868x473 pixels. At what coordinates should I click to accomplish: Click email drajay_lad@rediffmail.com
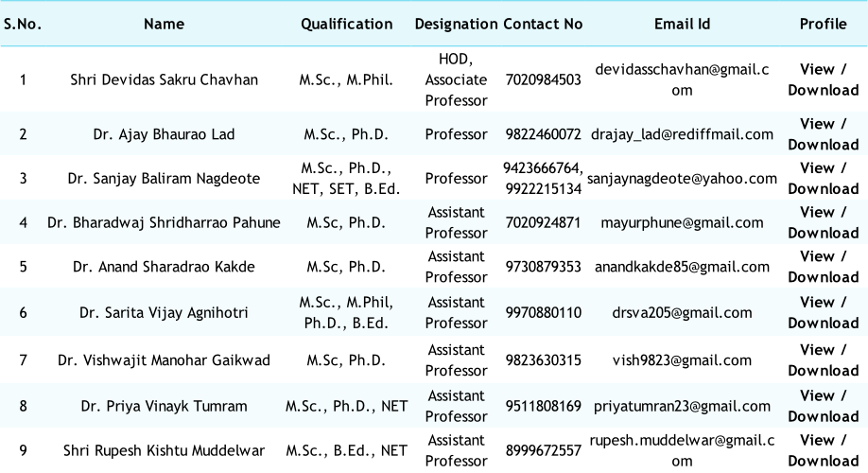tap(682, 134)
